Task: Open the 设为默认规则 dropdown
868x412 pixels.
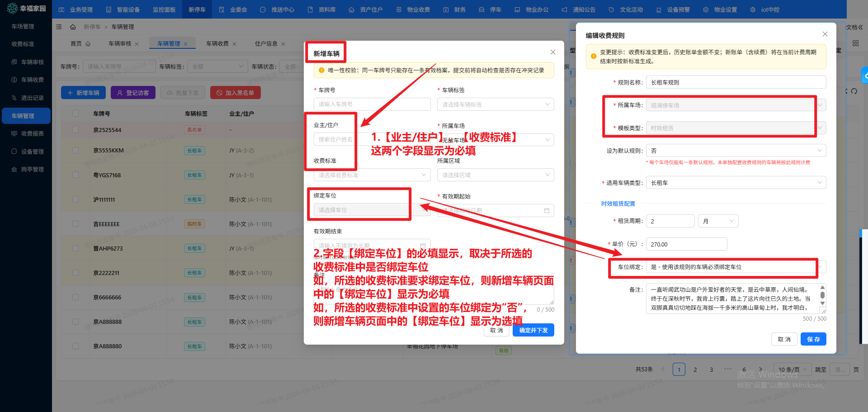Action: (736, 150)
